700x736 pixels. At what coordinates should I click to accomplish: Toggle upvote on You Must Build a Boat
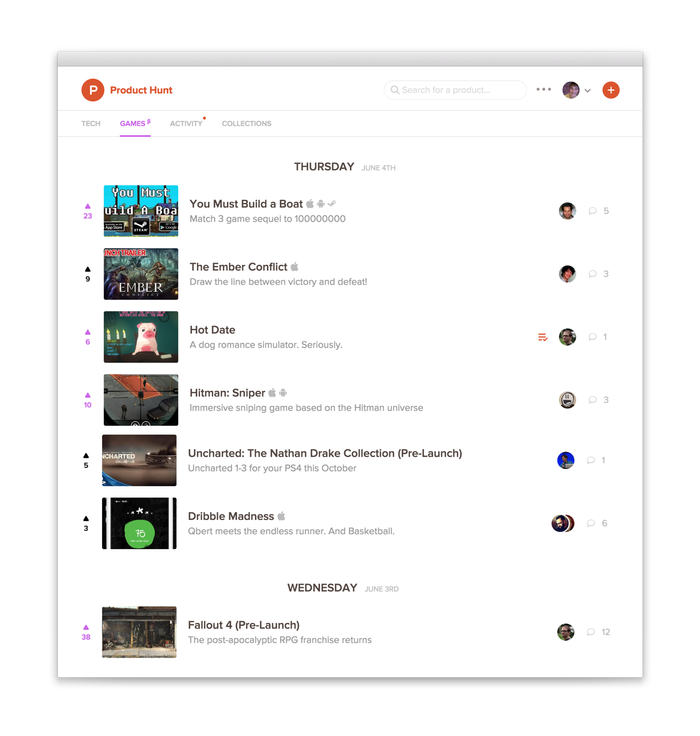point(88,211)
